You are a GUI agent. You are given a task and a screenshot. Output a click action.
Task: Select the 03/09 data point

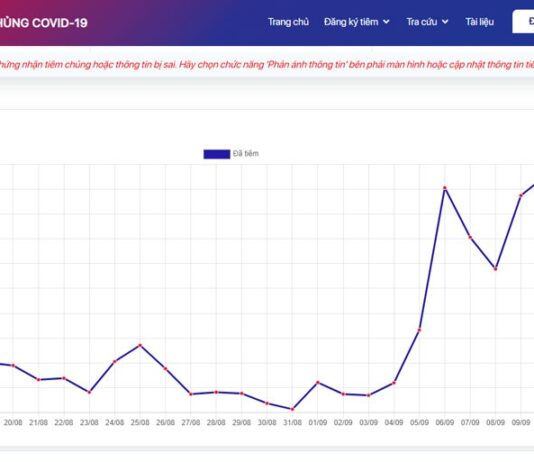click(x=368, y=395)
